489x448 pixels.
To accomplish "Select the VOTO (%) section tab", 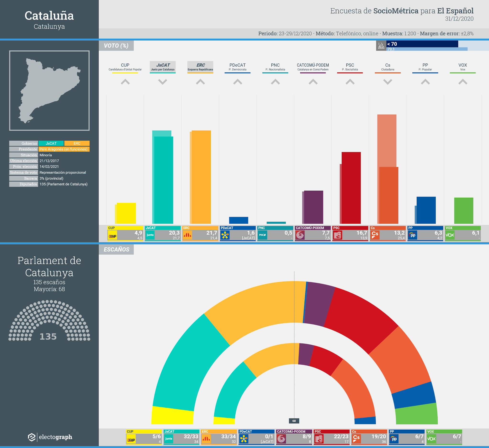I will (116, 46).
